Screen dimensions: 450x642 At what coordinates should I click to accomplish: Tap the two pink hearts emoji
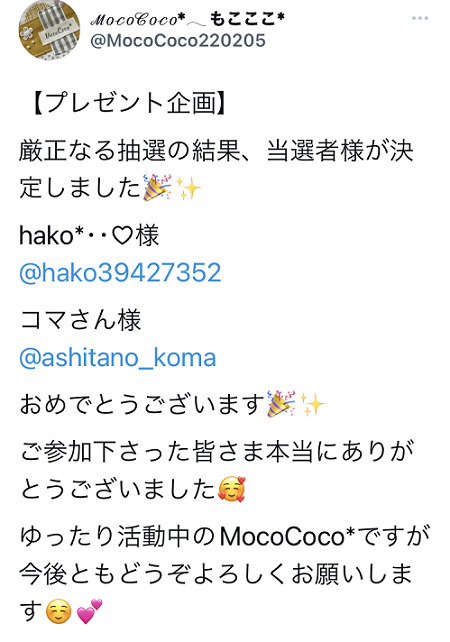coord(89,611)
